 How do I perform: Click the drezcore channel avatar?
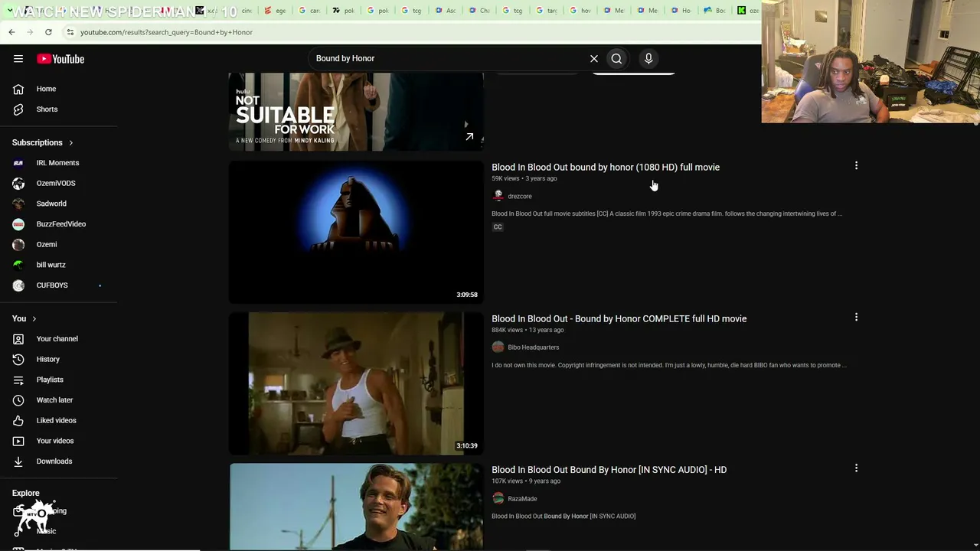pos(498,196)
